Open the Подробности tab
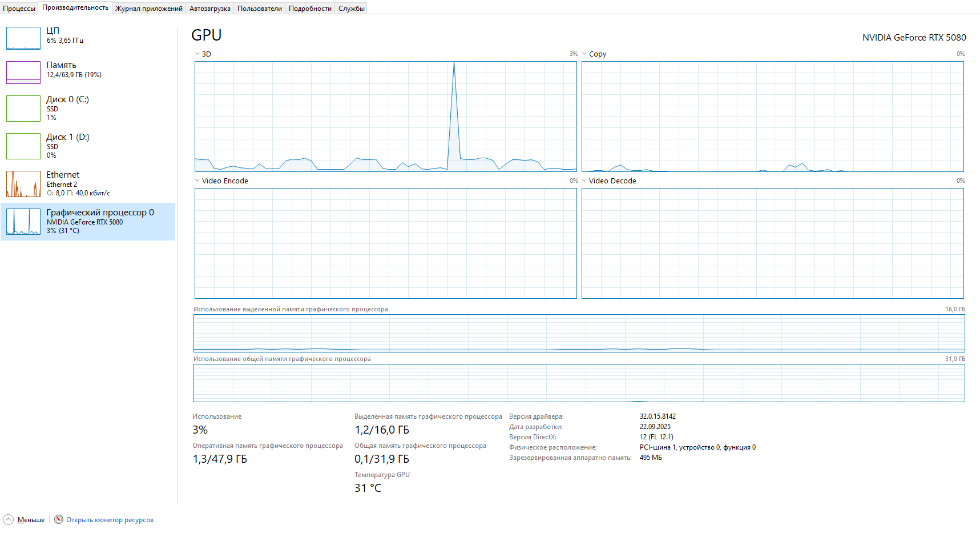 point(310,9)
